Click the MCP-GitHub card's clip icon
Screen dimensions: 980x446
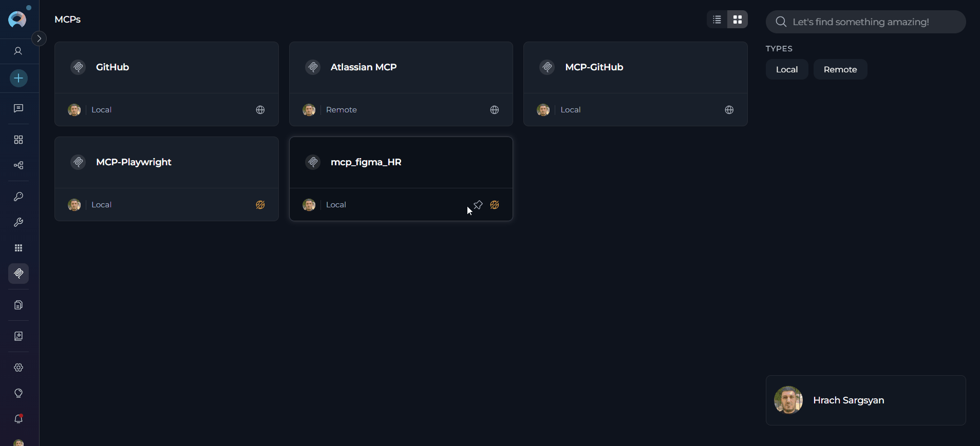click(x=547, y=67)
